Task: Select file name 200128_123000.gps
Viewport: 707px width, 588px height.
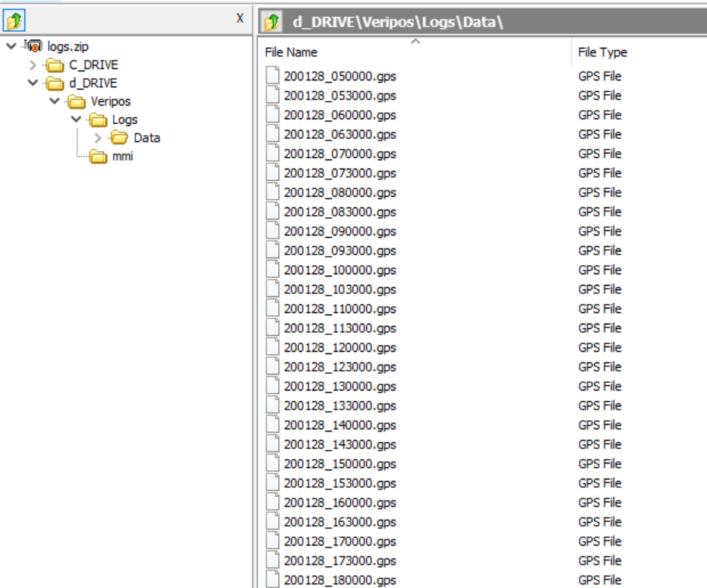Action: point(340,367)
